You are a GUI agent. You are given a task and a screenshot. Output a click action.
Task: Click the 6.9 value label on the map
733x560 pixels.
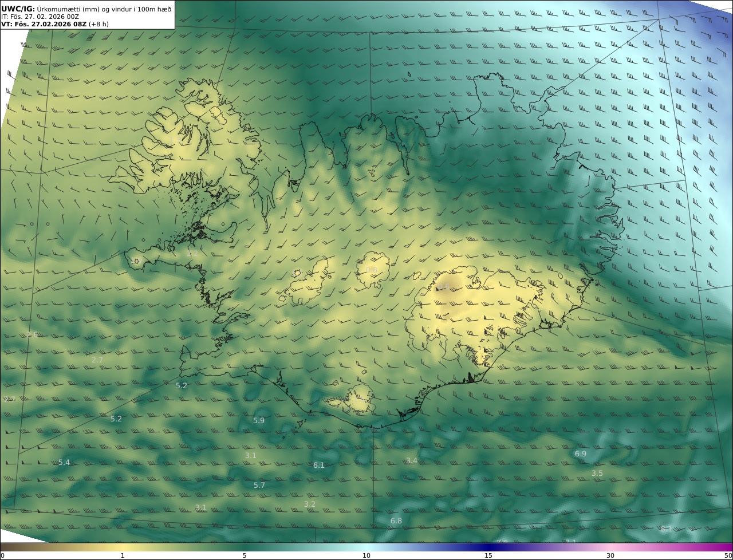tap(581, 453)
